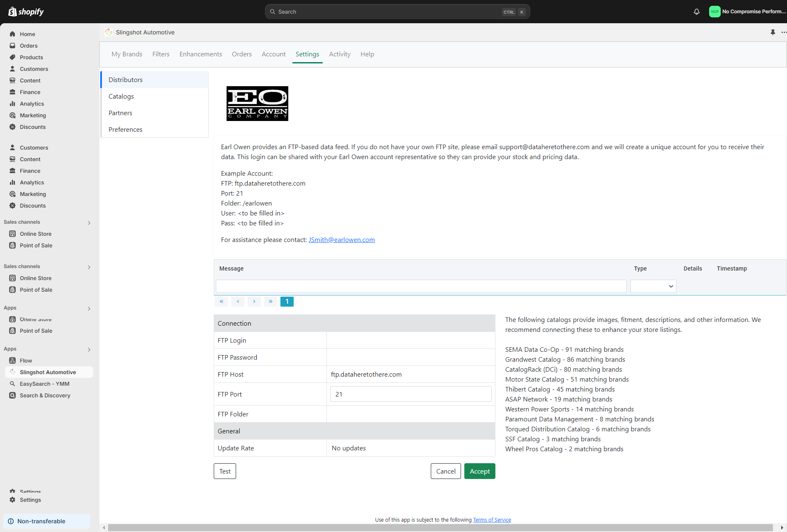Click the Search & Discovery icon
Image resolution: width=787 pixels, height=532 pixels.
point(12,395)
